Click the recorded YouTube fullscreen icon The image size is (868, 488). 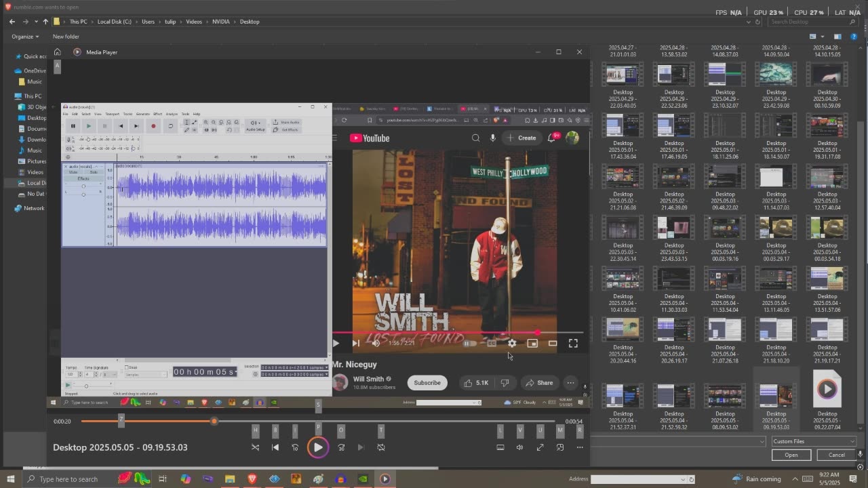(x=573, y=344)
